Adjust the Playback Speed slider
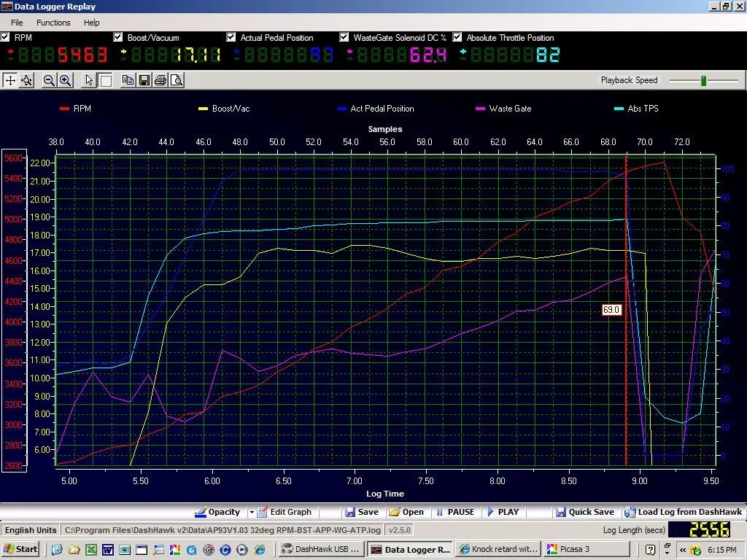 click(703, 80)
